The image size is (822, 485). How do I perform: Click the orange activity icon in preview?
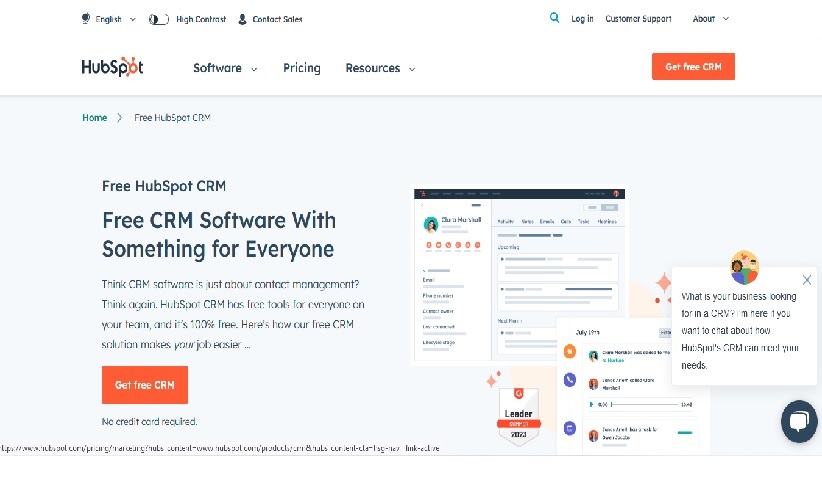point(570,351)
